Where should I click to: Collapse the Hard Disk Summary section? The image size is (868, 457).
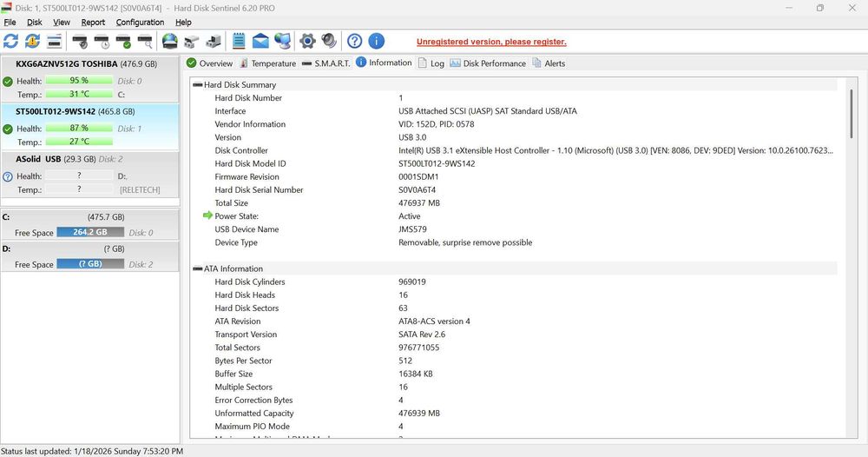click(x=197, y=85)
